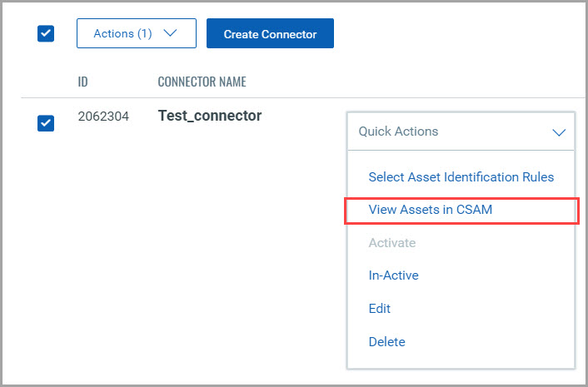Click the greyed-out Activate option
Screen dimensions: 588x387
(x=391, y=242)
